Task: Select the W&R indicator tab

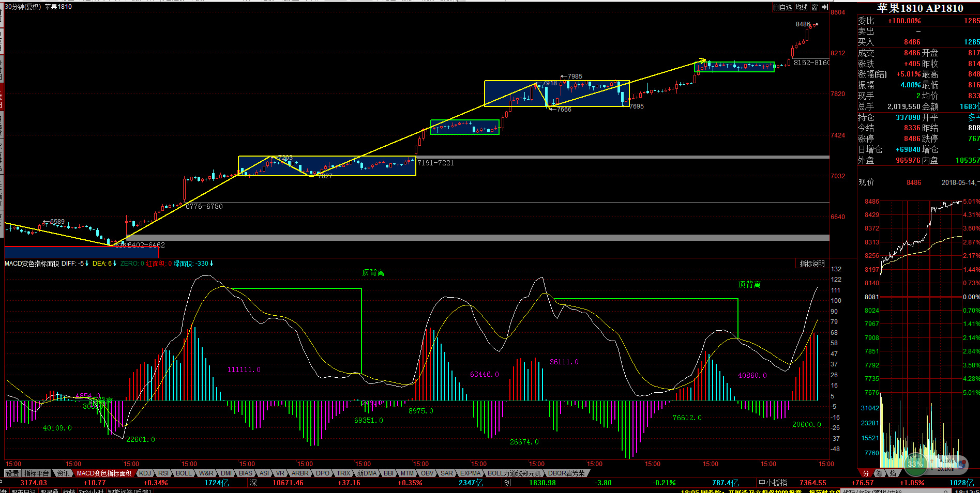Action: pos(206,473)
